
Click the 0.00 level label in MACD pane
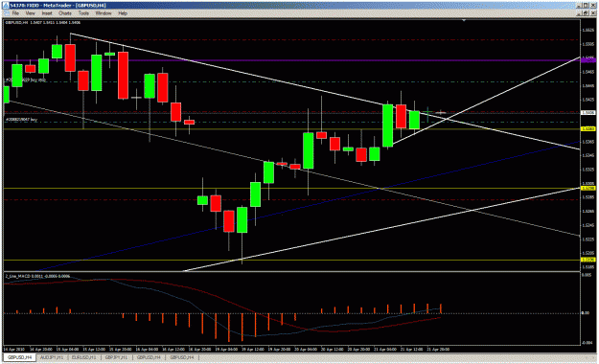tap(586, 313)
